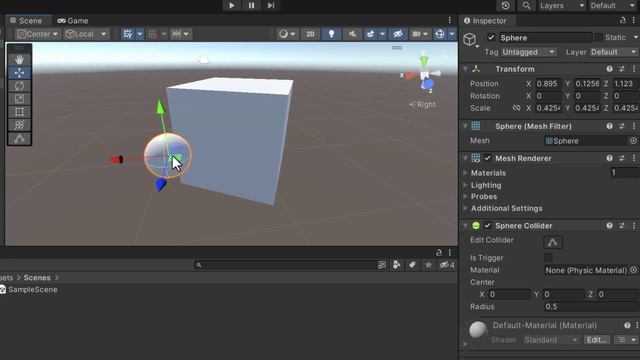
Task: Start Play mode with the Play button
Action: (231, 5)
